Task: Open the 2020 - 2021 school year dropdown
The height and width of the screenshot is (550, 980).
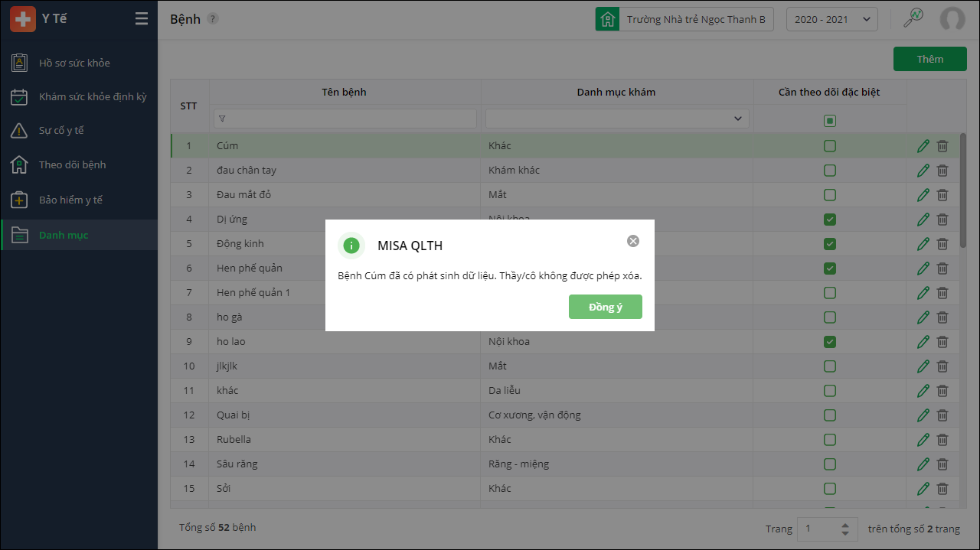Action: (x=831, y=19)
